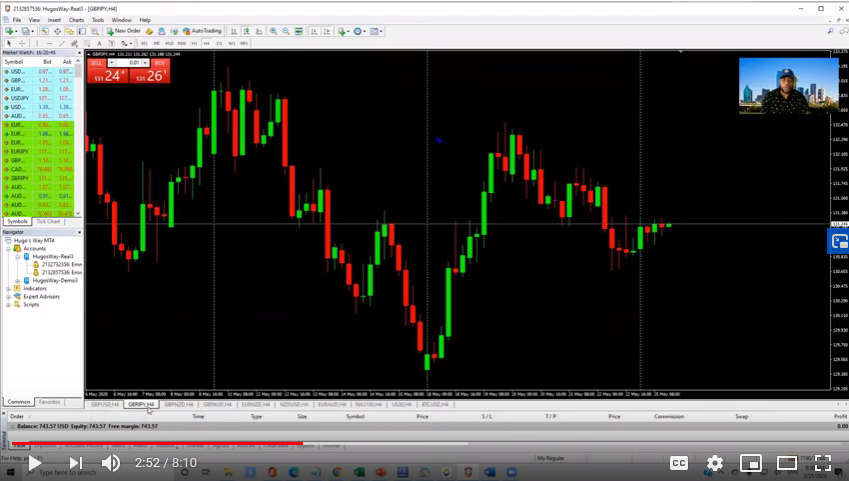Click the New Order button
This screenshot has width=849, height=481.
[124, 31]
